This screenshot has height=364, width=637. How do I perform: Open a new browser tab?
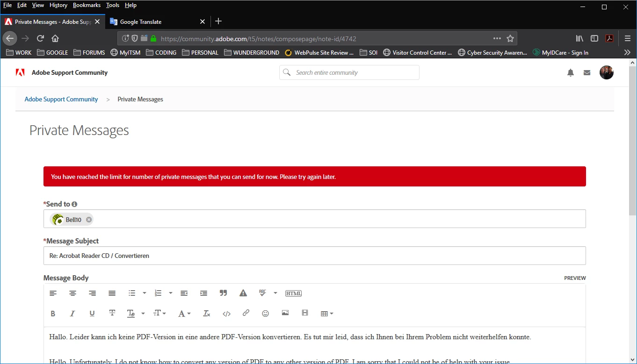click(218, 21)
